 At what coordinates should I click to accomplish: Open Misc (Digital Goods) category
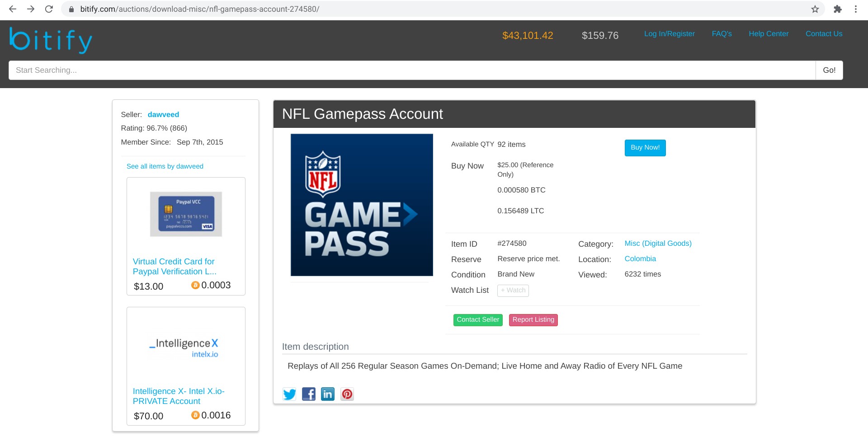click(658, 244)
